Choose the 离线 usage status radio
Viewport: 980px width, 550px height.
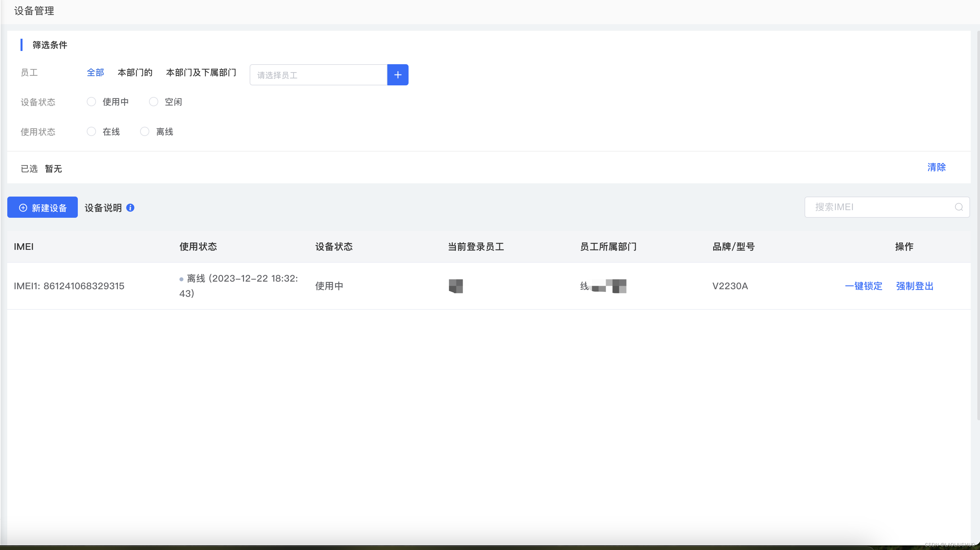tap(145, 132)
